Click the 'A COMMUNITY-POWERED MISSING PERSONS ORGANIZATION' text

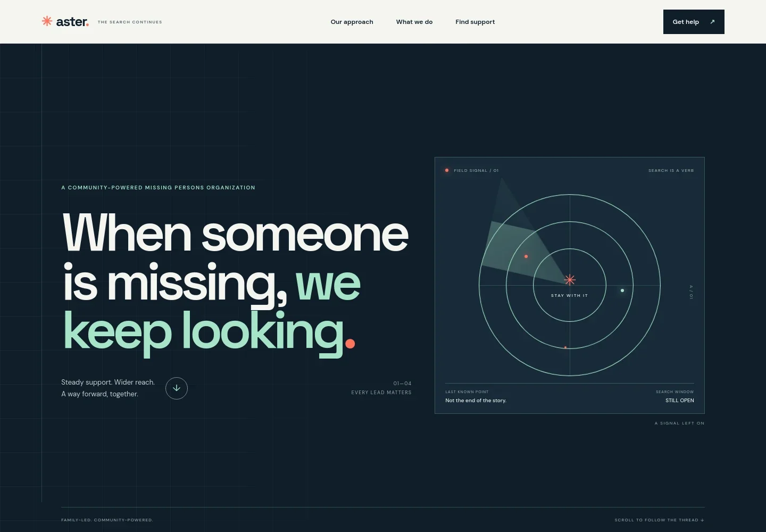click(x=158, y=188)
